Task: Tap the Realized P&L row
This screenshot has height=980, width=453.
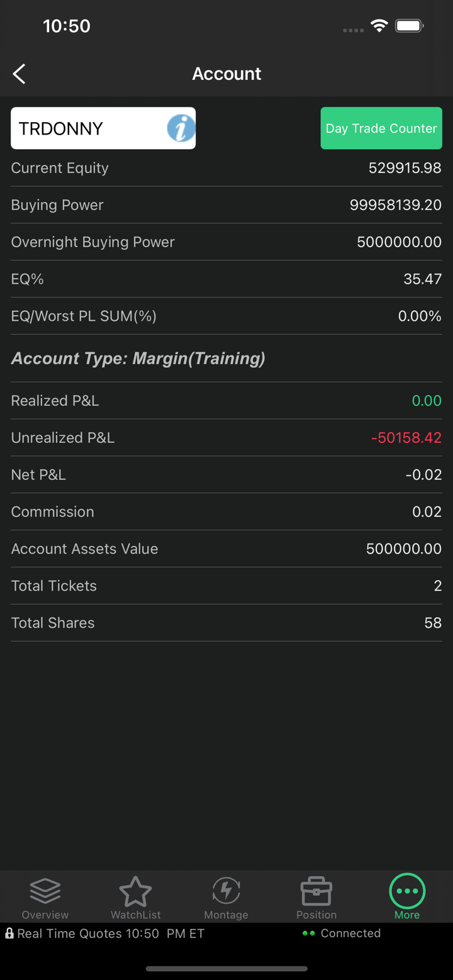Action: 226,401
